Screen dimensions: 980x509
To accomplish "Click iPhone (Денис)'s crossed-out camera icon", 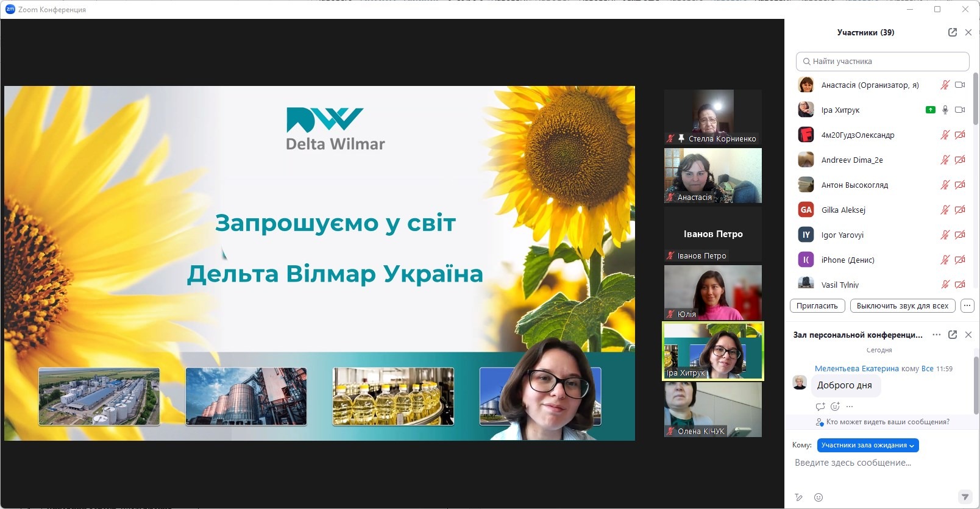I will [x=960, y=260].
